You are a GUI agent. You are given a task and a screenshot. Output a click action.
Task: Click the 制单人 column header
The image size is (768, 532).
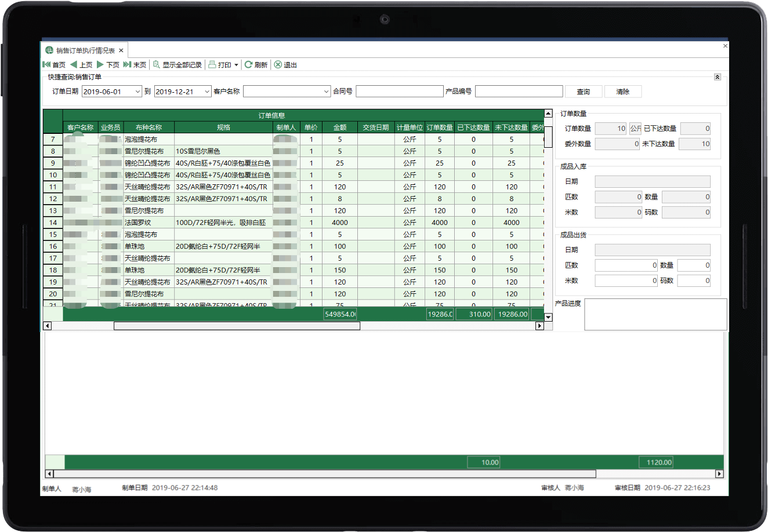[286, 127]
